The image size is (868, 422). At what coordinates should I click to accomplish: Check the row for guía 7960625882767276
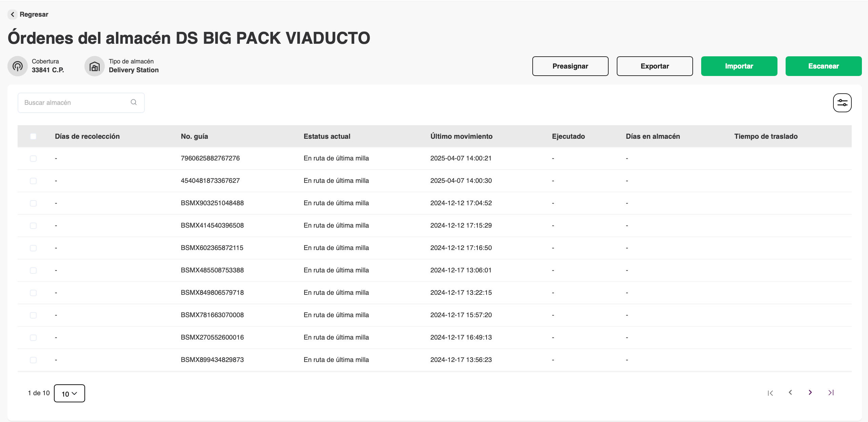tap(33, 158)
